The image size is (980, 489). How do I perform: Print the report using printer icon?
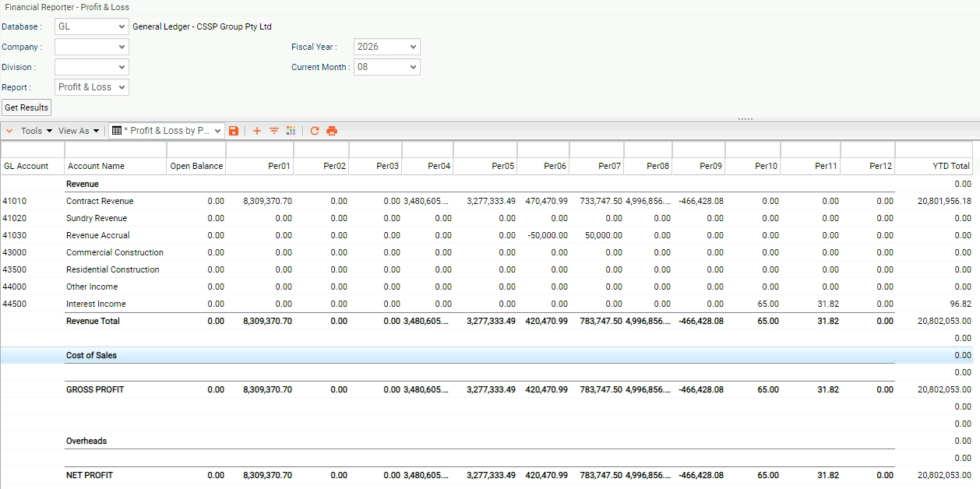pyautogui.click(x=332, y=131)
